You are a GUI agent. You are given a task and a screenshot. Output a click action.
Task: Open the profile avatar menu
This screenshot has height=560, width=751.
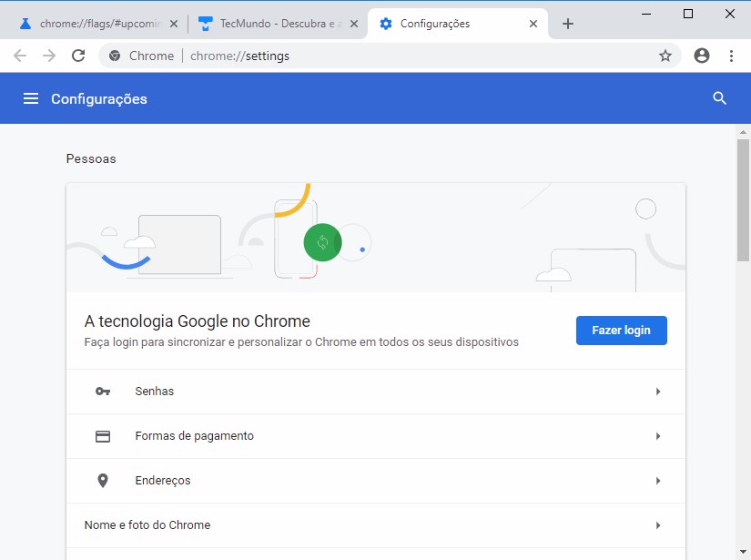702,56
